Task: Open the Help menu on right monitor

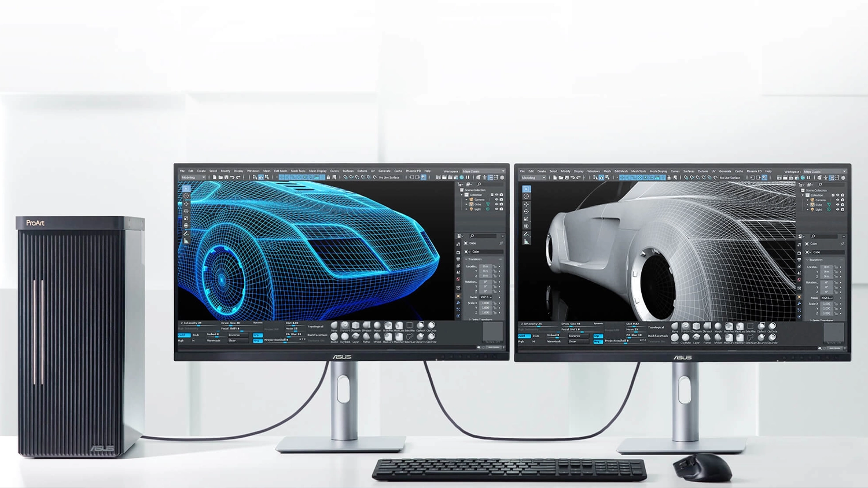Action: click(x=768, y=171)
